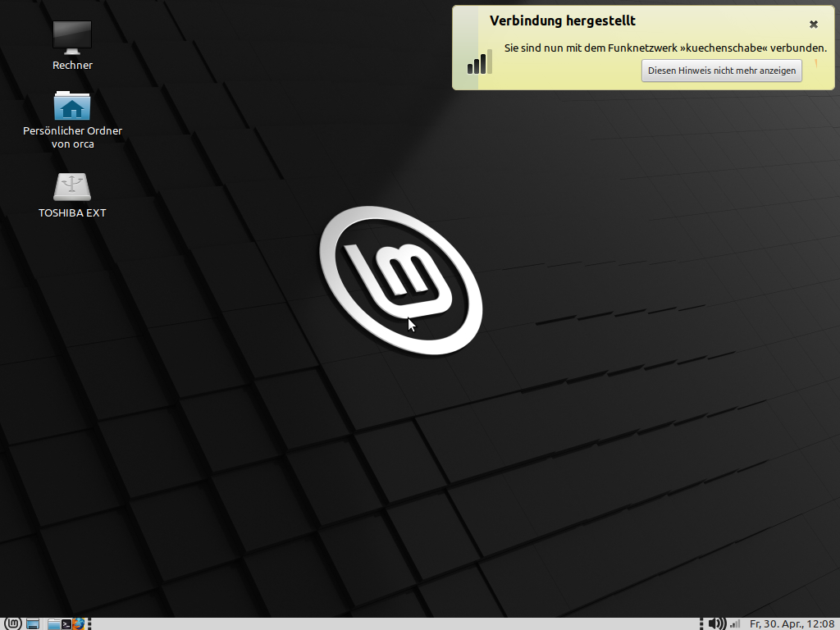840x630 pixels.
Task: Click the right panel separator handle
Action: click(701, 624)
